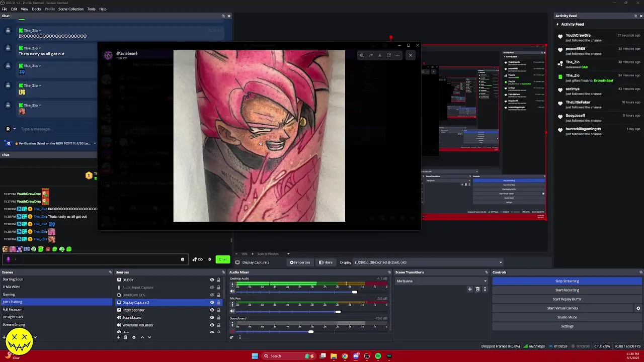Click Start Recording
Screen dimensions: 644x362
tap(567, 290)
